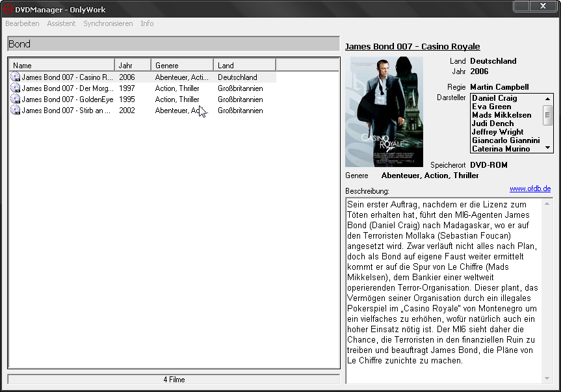The width and height of the screenshot is (561, 392).
Task: Sort the list by the Jahr column
Action: point(133,65)
